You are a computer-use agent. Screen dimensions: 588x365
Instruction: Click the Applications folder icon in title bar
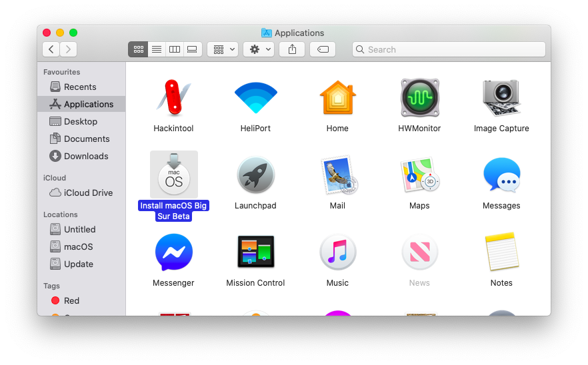click(x=266, y=33)
